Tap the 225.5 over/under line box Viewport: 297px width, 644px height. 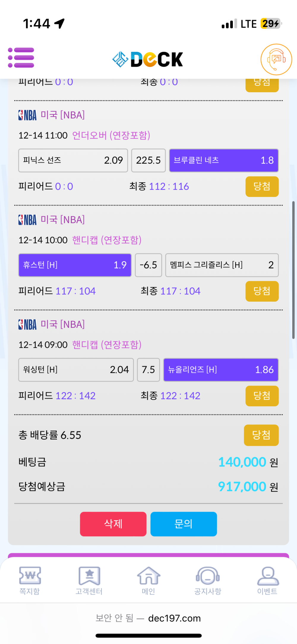pos(148,160)
